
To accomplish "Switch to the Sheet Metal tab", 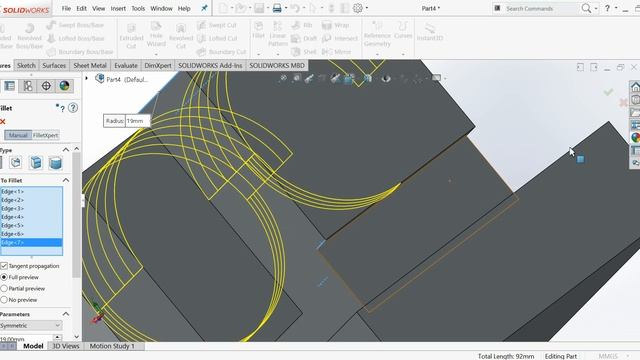I will 90,65.
